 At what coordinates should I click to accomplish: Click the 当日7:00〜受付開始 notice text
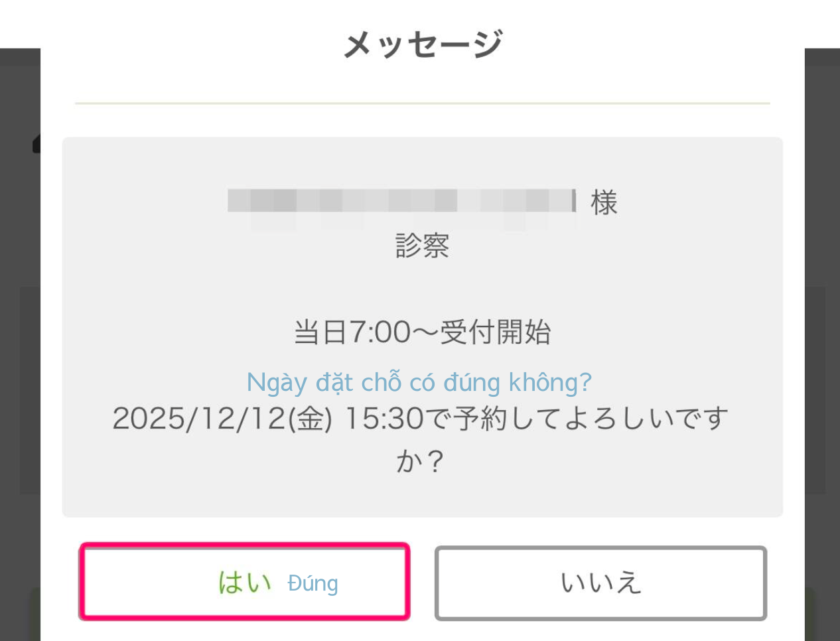(423, 332)
